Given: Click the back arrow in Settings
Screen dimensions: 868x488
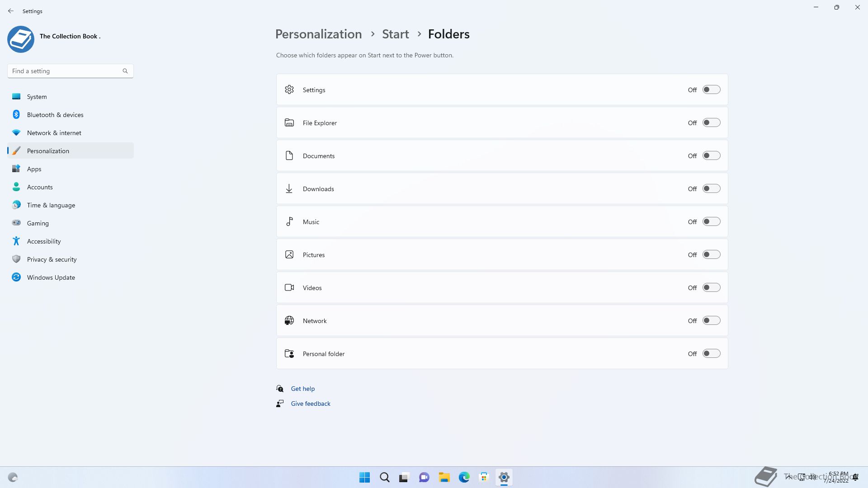Looking at the screenshot, I should (11, 11).
